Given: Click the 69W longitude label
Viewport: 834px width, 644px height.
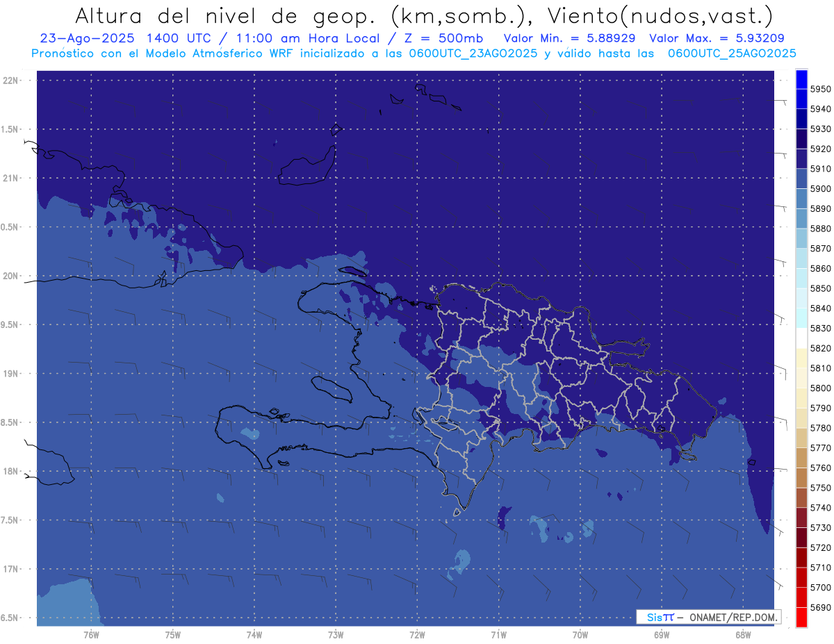Looking at the screenshot, I should tap(662, 635).
